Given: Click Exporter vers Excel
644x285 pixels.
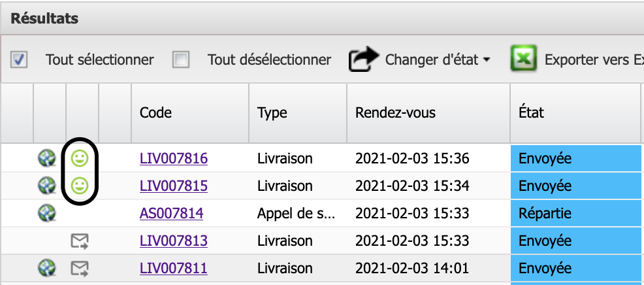Looking at the screenshot, I should pyautogui.click(x=594, y=60).
